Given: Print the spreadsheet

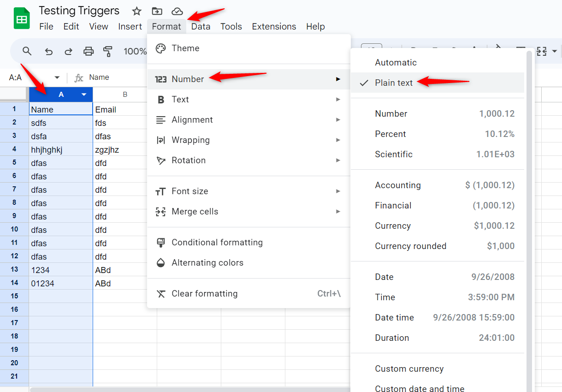Looking at the screenshot, I should [89, 51].
